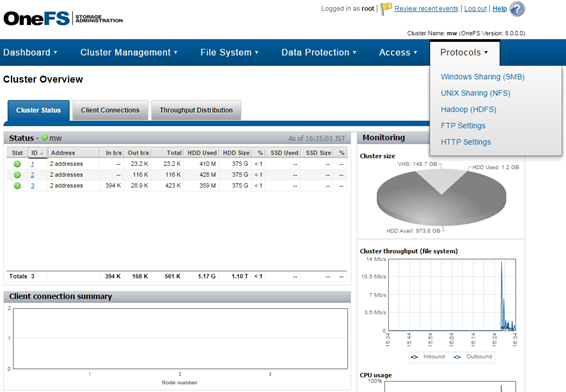Click the Client connection summary chart area
566x392 pixels.
[x=180, y=339]
